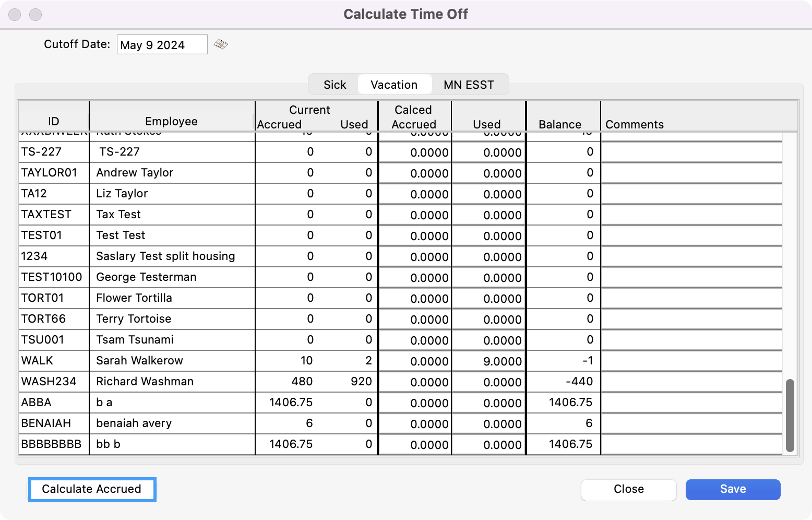The height and width of the screenshot is (520, 812).
Task: Open the calendar picker beside Cutoff Date
Action: point(221,44)
